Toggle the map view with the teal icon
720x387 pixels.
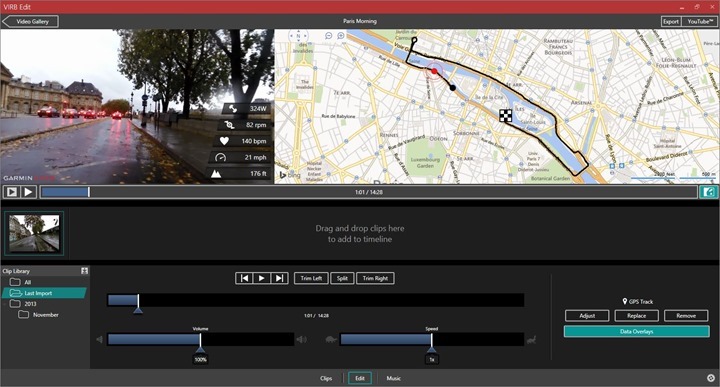(x=709, y=192)
